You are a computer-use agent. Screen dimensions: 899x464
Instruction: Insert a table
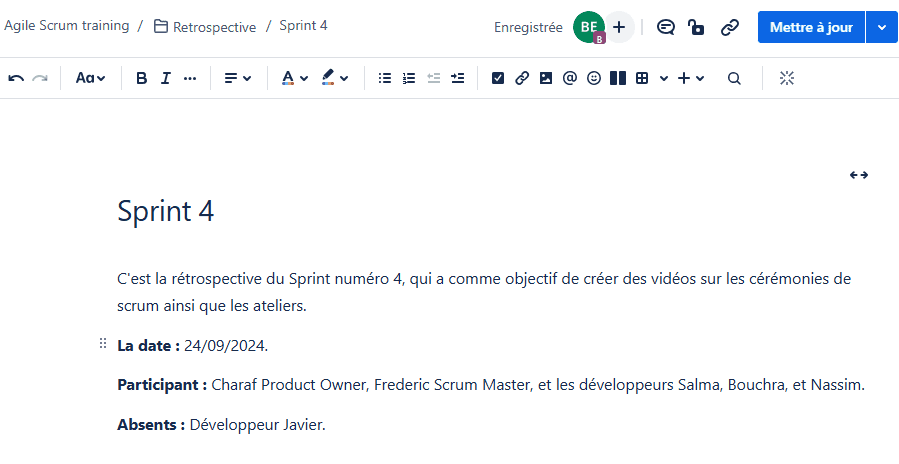(x=642, y=79)
